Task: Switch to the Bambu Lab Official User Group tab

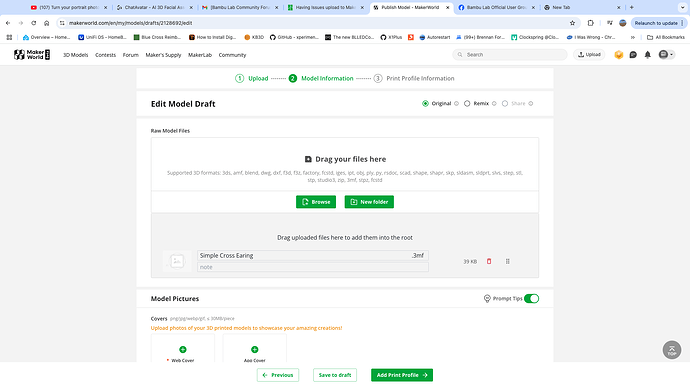Action: (495, 7)
